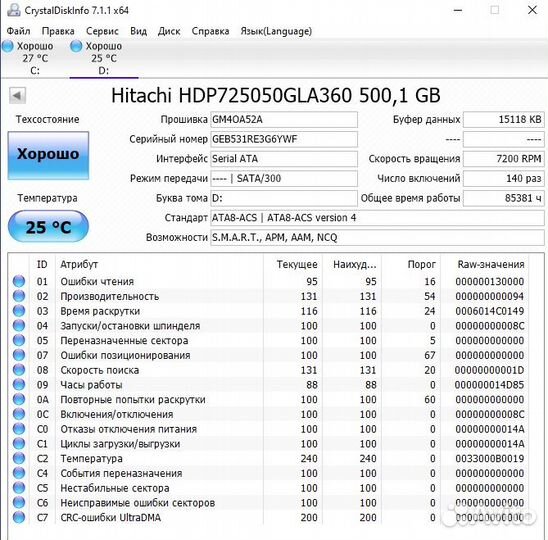The image size is (548, 540).
Task: Click the total hours value 85381 ч
Action: pos(504,198)
